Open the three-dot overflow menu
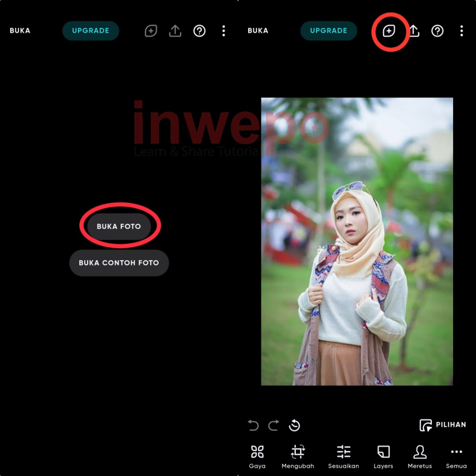Image resolution: width=476 pixels, height=476 pixels. click(x=224, y=31)
